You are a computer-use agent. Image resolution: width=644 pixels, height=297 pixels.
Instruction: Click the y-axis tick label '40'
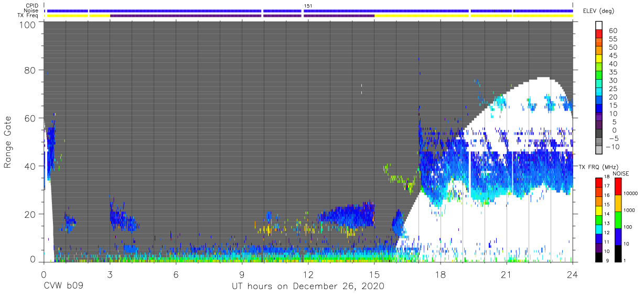(x=30, y=166)
